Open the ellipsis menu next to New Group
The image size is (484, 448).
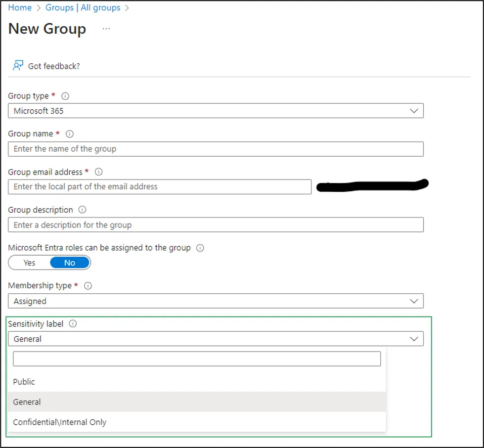[x=106, y=29]
